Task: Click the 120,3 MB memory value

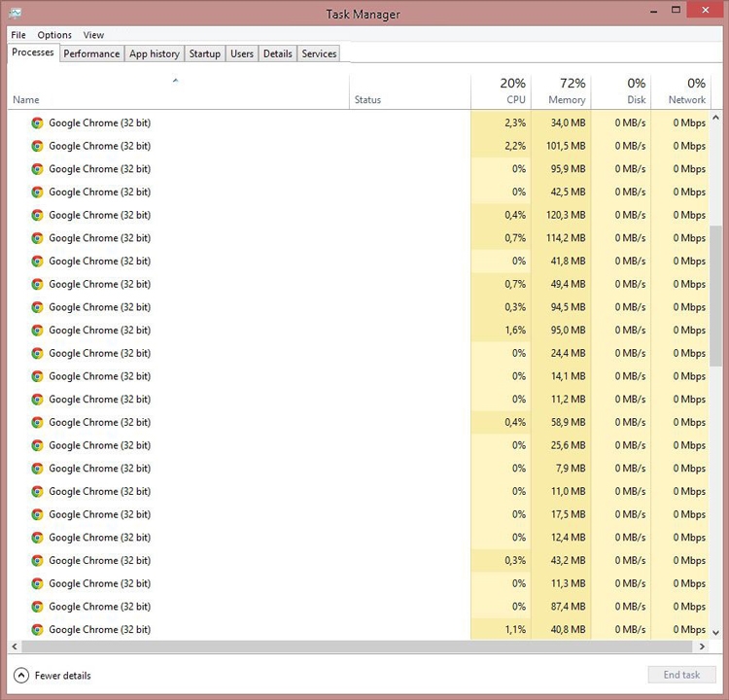Action: tap(566, 215)
